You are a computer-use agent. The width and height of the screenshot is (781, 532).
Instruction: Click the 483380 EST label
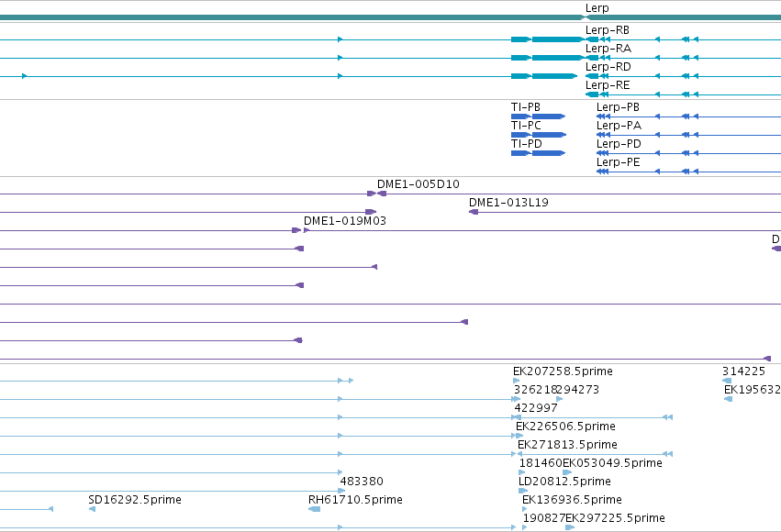point(362,482)
